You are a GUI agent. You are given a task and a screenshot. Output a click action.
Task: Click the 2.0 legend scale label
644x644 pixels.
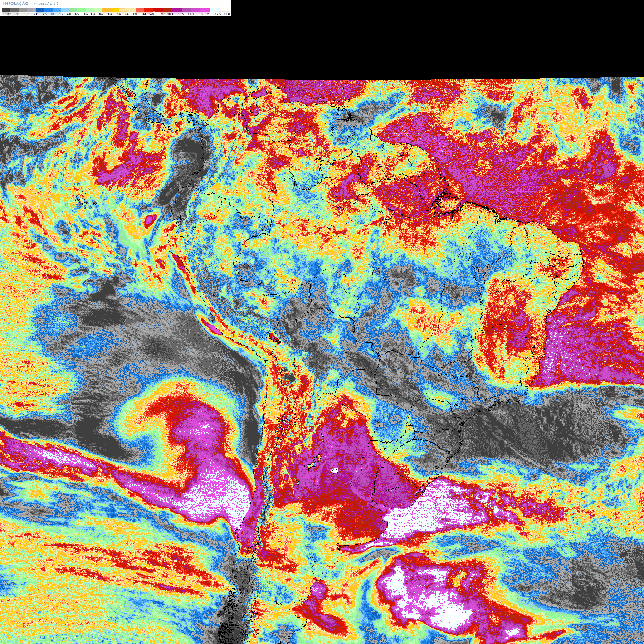pyautogui.click(x=36, y=14)
